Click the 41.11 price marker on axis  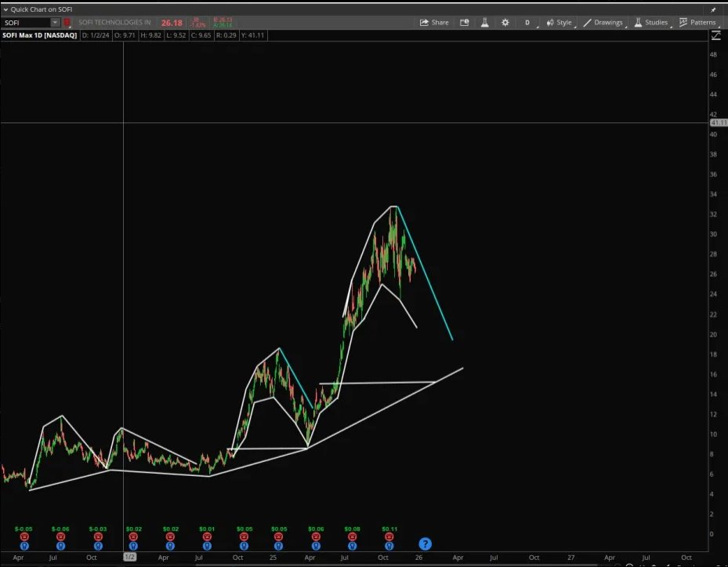point(719,122)
